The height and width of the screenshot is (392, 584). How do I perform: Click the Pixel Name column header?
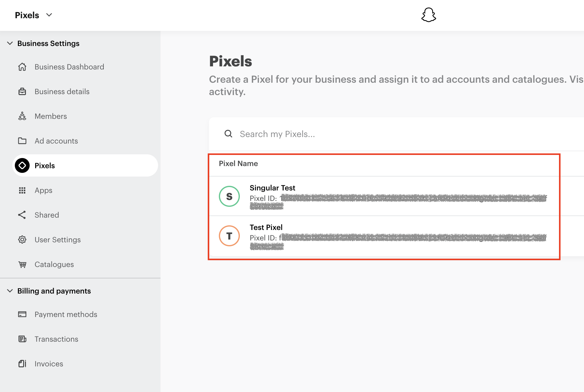(238, 164)
